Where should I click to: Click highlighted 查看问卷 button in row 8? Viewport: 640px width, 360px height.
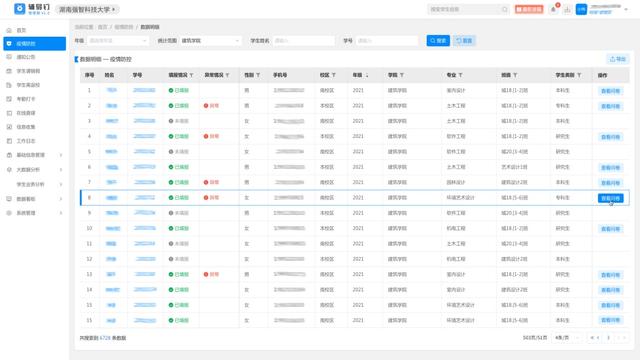(611, 198)
